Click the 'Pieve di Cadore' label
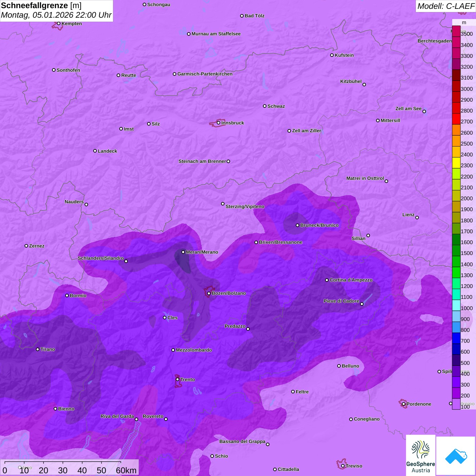This screenshot has width=476, height=476. tap(341, 301)
